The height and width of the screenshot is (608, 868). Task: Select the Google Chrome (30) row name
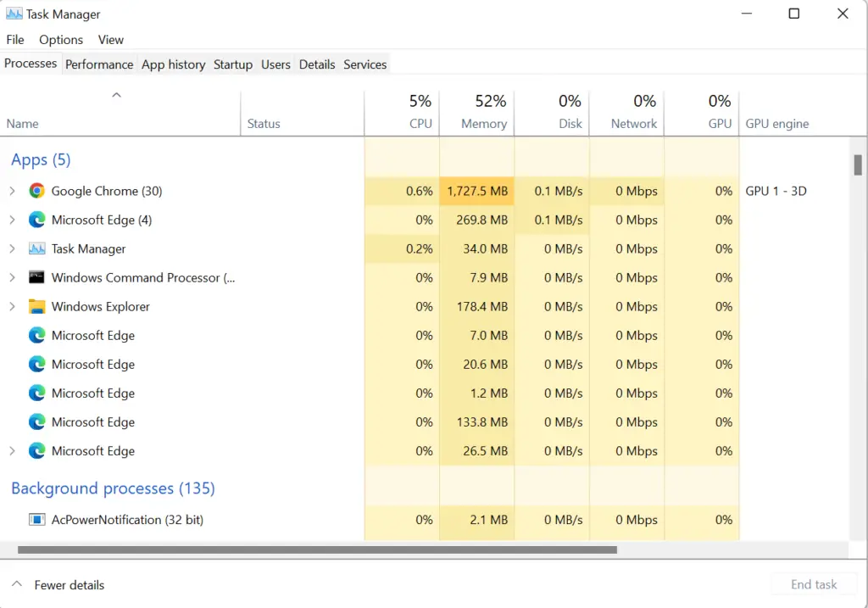pyautogui.click(x=107, y=191)
